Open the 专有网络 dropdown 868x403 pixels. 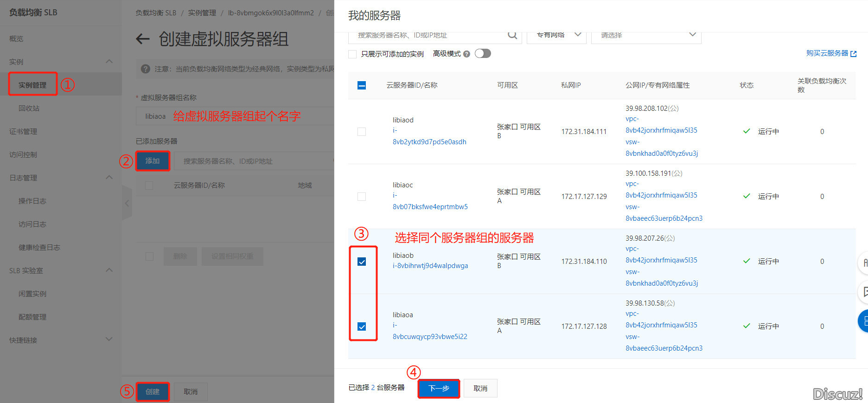coord(557,35)
